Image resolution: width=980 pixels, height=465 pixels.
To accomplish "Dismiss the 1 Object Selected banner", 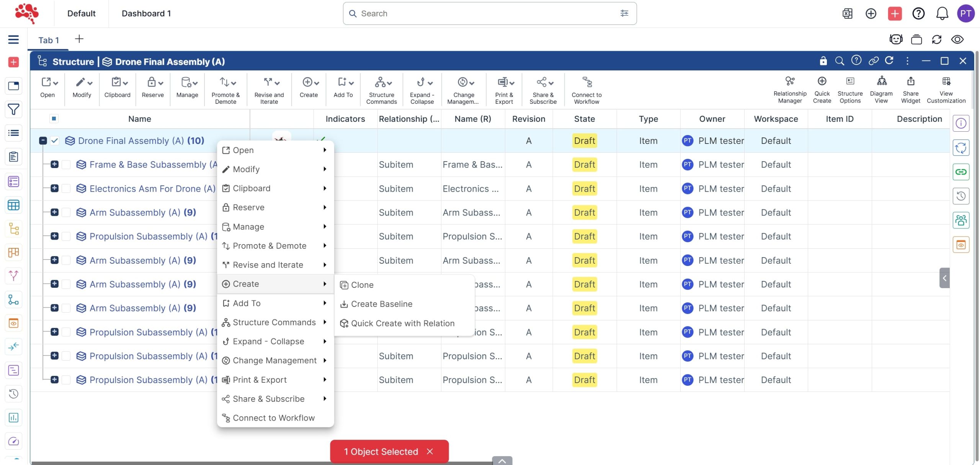I will (430, 452).
